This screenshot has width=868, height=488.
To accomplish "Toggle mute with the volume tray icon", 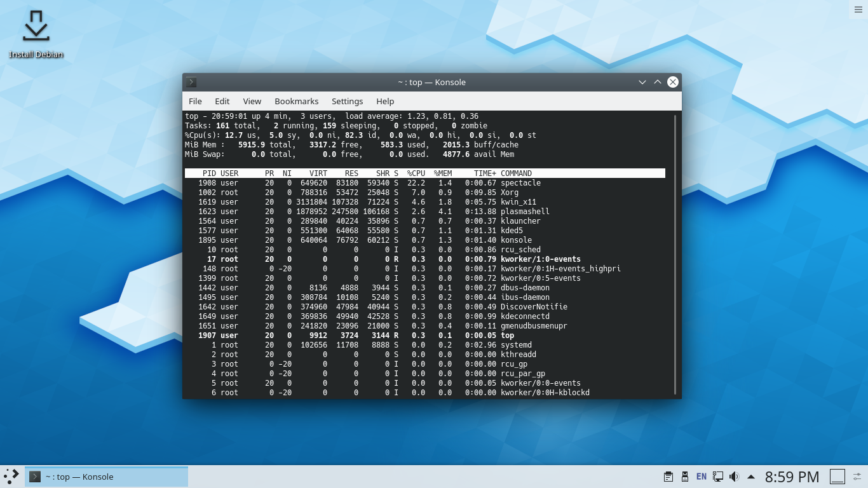I will 735,476.
